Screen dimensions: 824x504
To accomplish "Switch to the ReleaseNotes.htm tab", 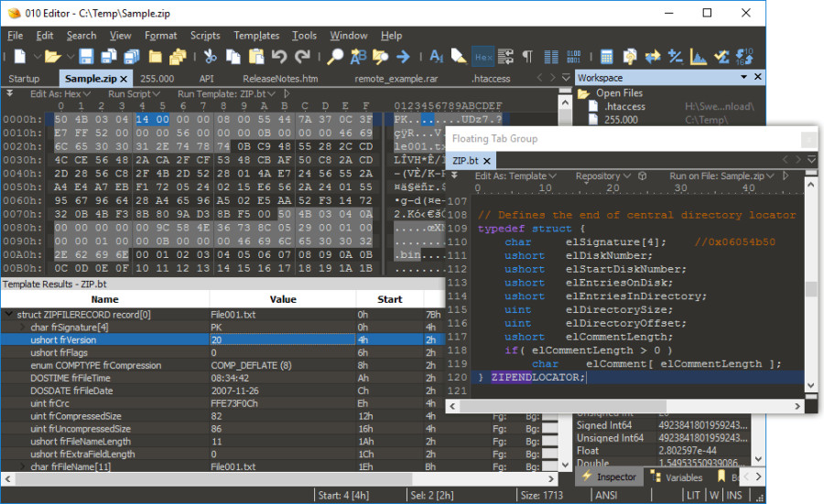I will (280, 79).
